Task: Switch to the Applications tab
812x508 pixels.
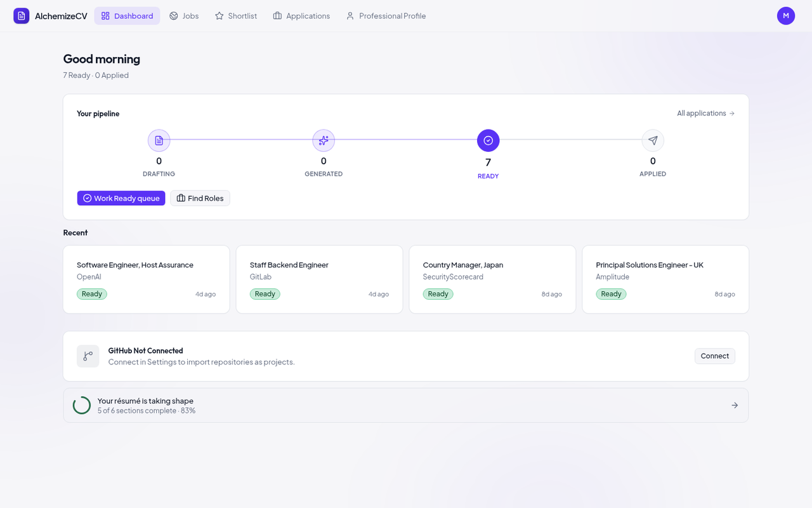Action: 301,16
